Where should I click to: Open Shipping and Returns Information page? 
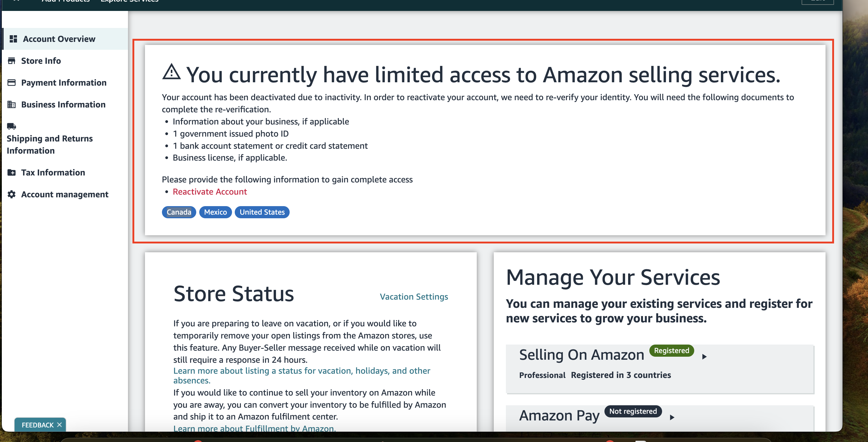click(x=49, y=144)
